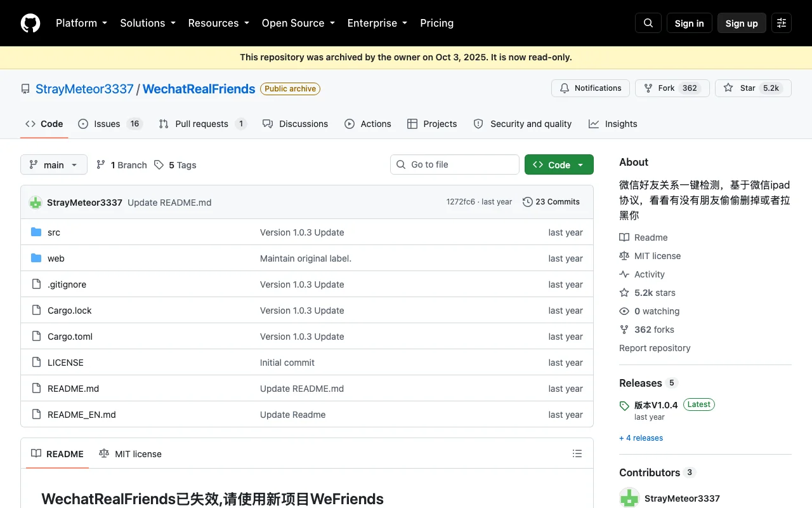This screenshot has width=812, height=508.
Task: Open the Readme link in About
Action: [644, 237]
